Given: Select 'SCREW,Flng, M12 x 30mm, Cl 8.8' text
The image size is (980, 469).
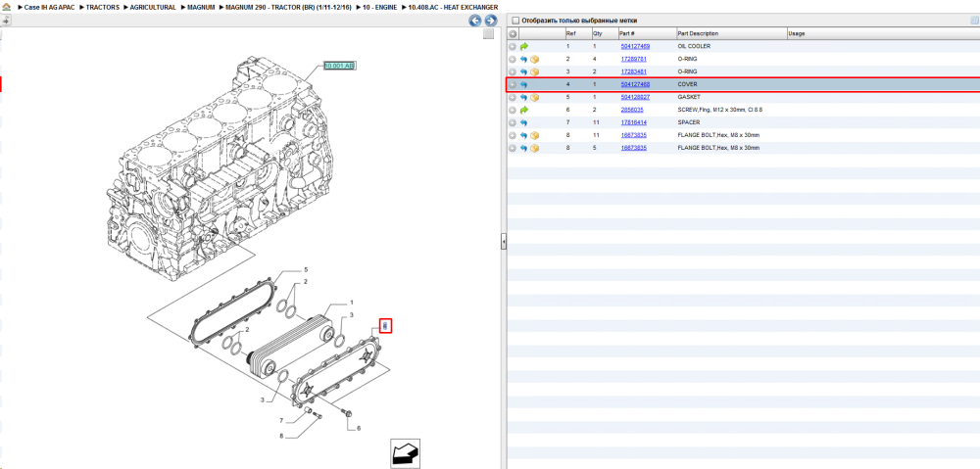Looking at the screenshot, I should point(720,110).
